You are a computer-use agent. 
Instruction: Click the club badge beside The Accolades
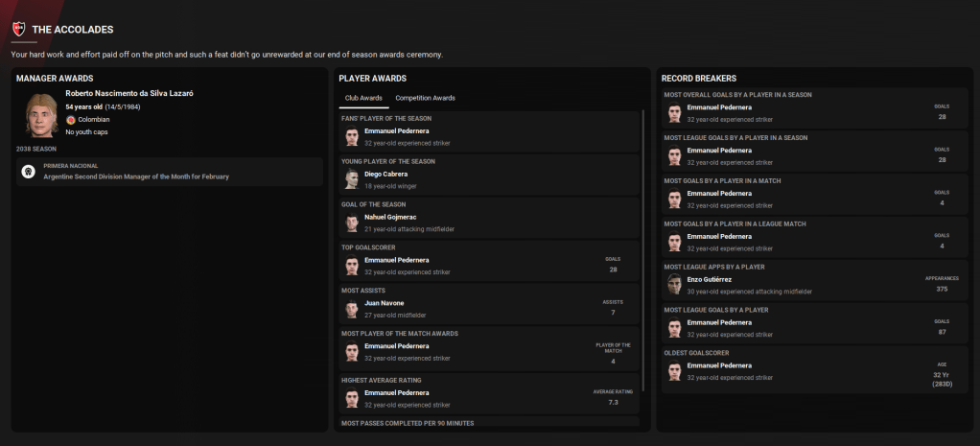tap(18, 29)
